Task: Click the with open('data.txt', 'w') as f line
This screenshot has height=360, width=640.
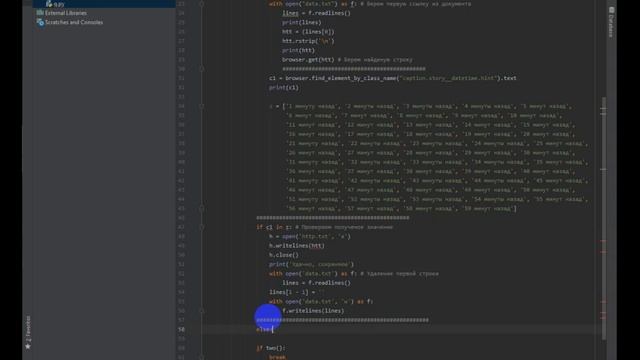Action: [x=321, y=302]
